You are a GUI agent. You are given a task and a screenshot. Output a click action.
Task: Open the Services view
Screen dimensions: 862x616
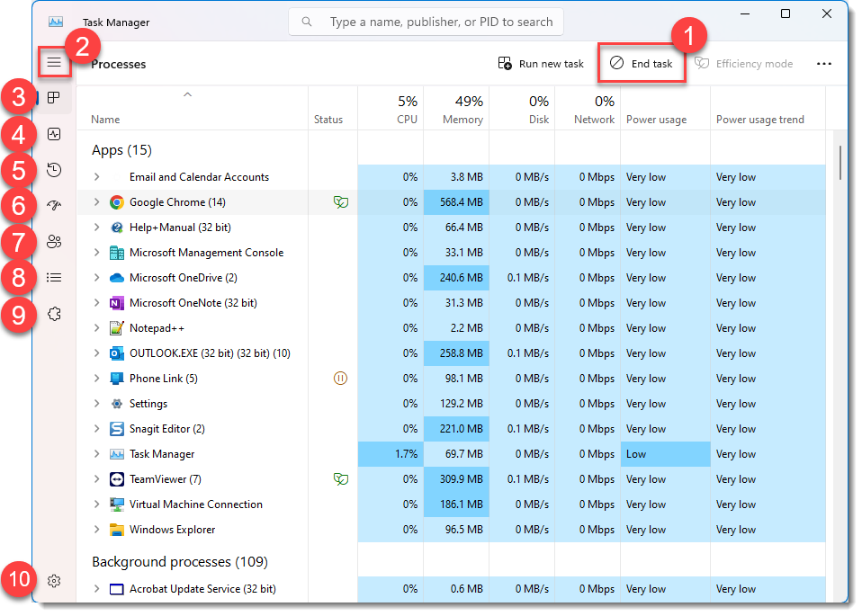click(x=54, y=313)
